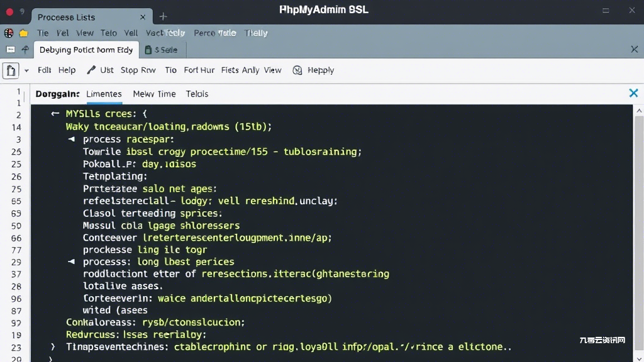Click the up-arrow icon beside the Debying tab
Viewport: 644px width, 362px height.
25,50
